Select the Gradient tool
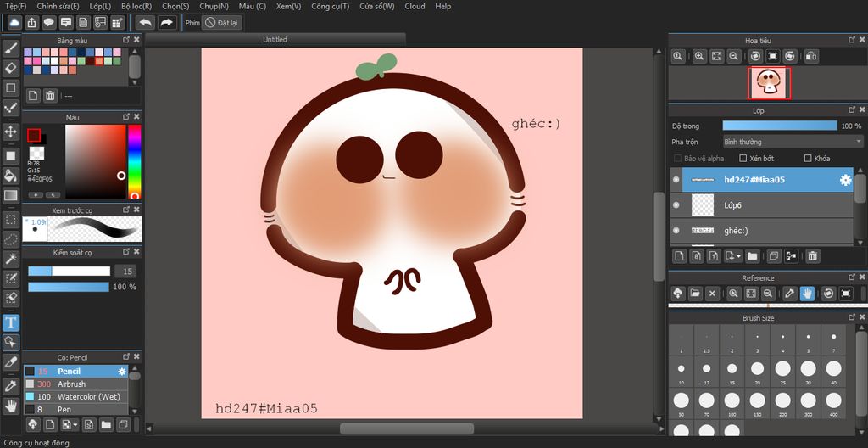 11,195
